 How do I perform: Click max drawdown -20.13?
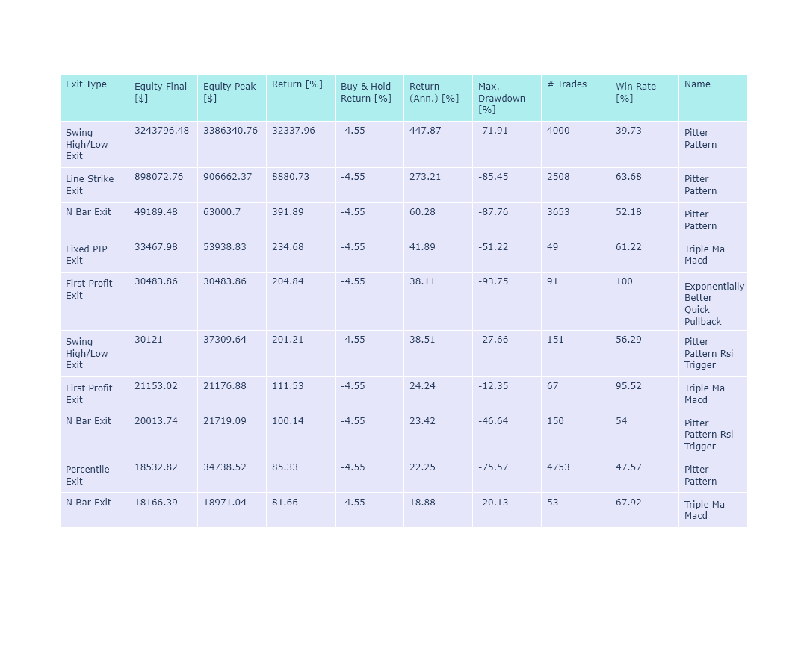pos(492,503)
